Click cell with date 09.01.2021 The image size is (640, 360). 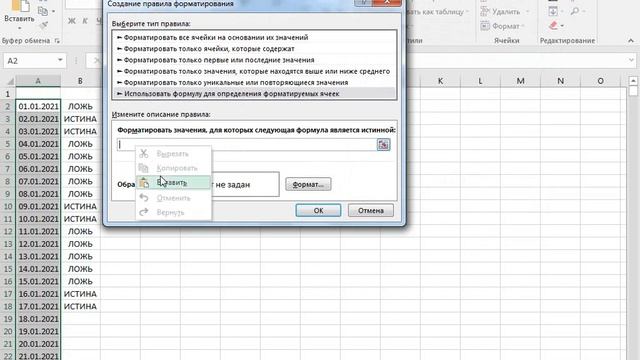38,206
